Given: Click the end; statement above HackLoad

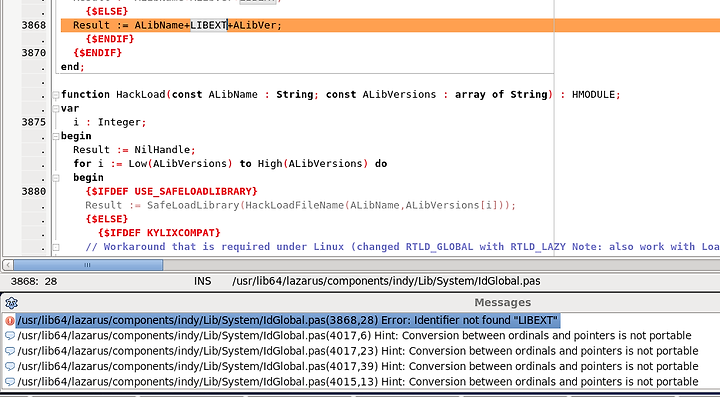Looking at the screenshot, I should coord(73,67).
